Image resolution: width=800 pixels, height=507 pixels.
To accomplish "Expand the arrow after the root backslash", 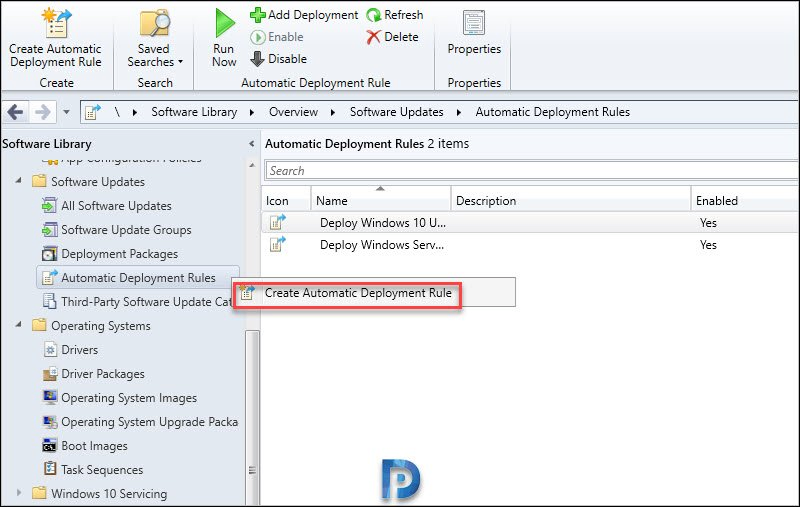I will click(x=135, y=112).
